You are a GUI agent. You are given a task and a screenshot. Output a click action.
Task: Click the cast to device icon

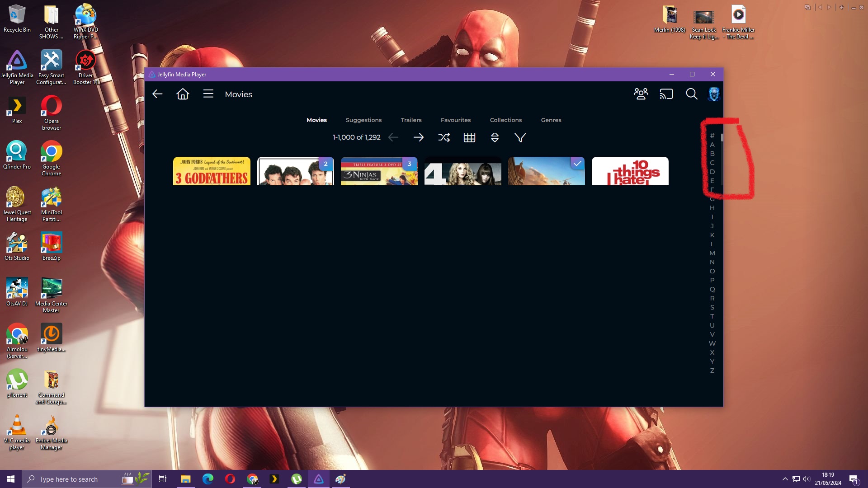click(666, 94)
